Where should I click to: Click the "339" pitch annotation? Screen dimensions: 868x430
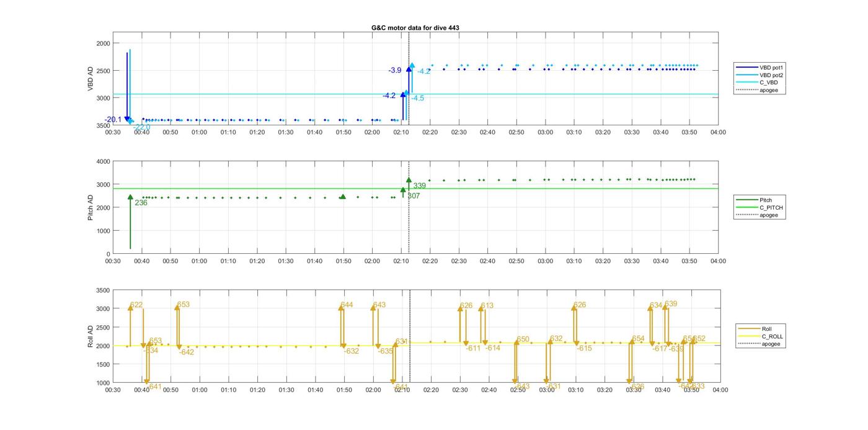[x=420, y=186]
